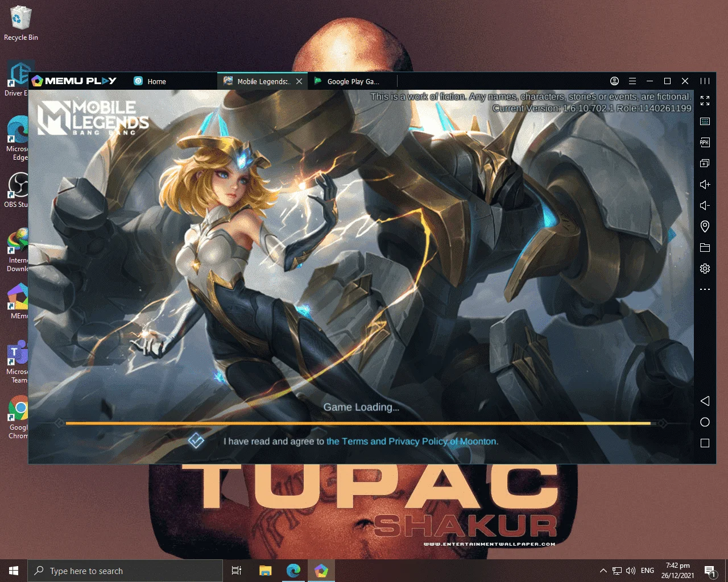The width and height of the screenshot is (728, 582).
Task: Tap the Android back triangle button
Action: 705,401
